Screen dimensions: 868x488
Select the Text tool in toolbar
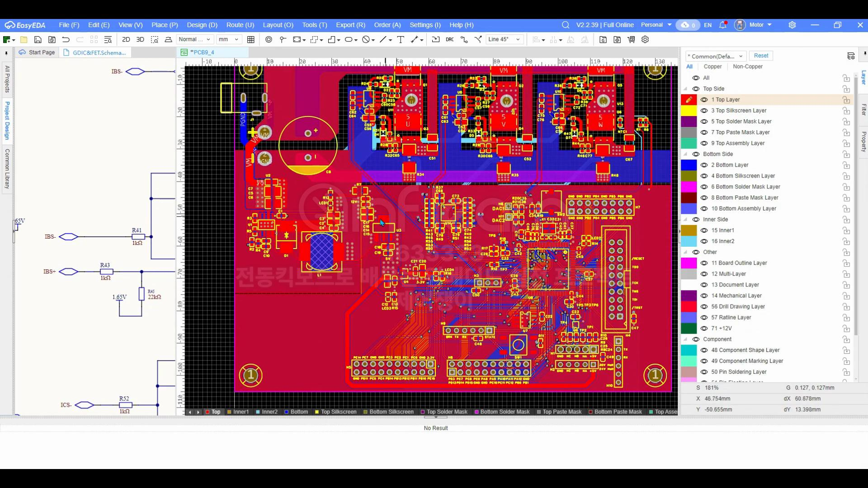coord(401,39)
